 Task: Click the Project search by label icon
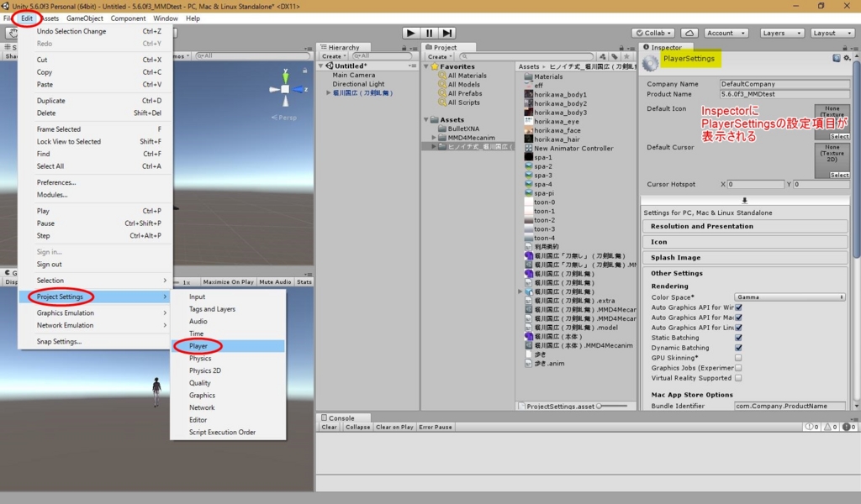click(615, 56)
